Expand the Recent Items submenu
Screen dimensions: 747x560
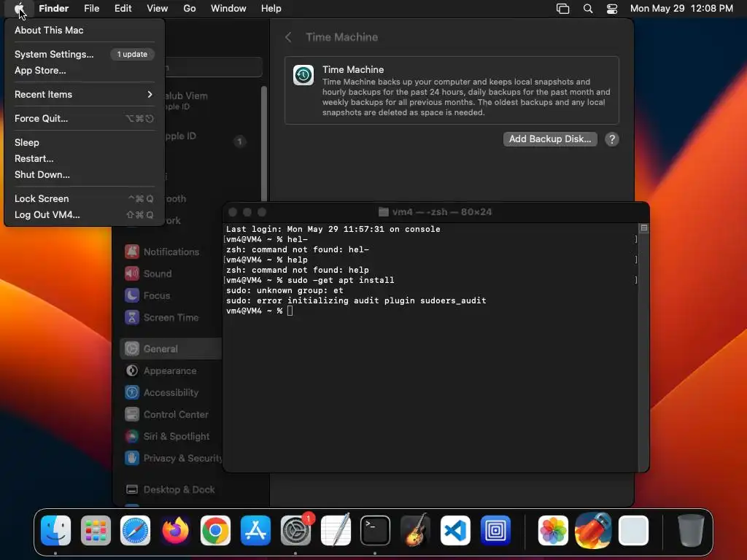point(84,94)
